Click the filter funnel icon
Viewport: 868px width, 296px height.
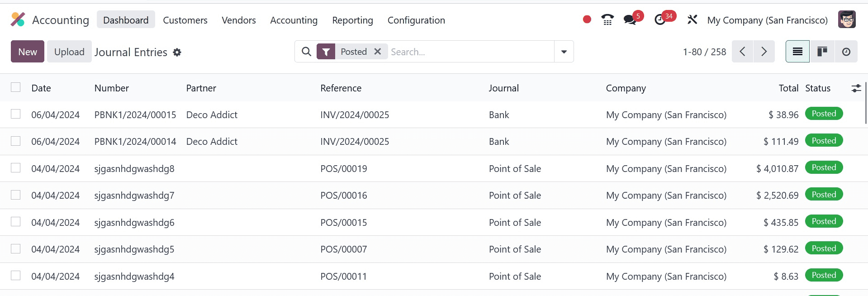pos(326,52)
